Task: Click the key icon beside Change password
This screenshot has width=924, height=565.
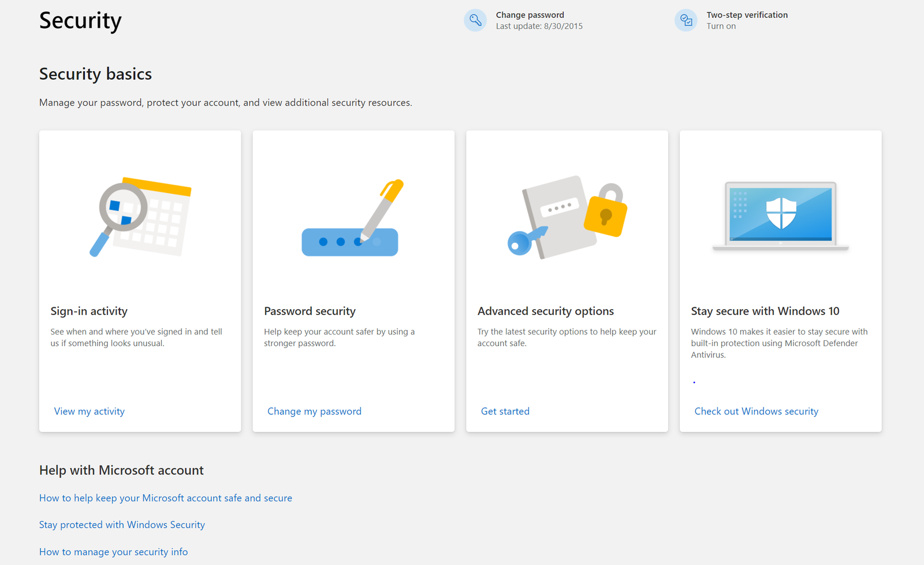Action: (x=475, y=20)
